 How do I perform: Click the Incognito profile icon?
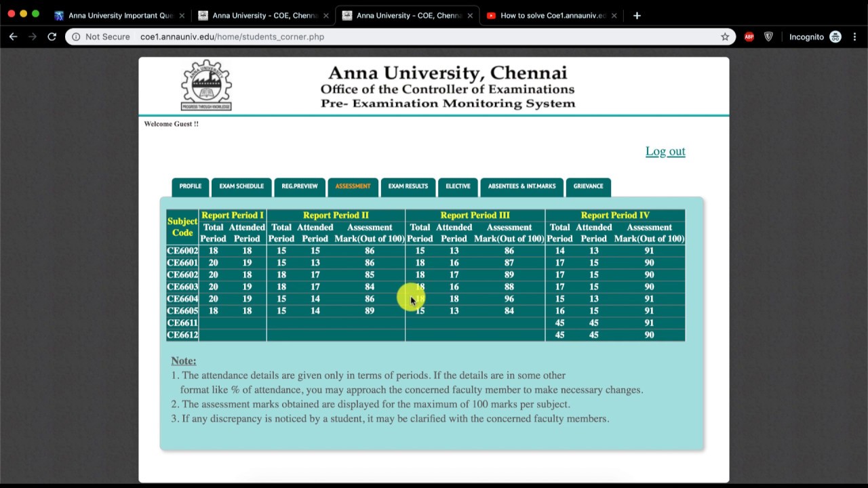click(x=835, y=37)
